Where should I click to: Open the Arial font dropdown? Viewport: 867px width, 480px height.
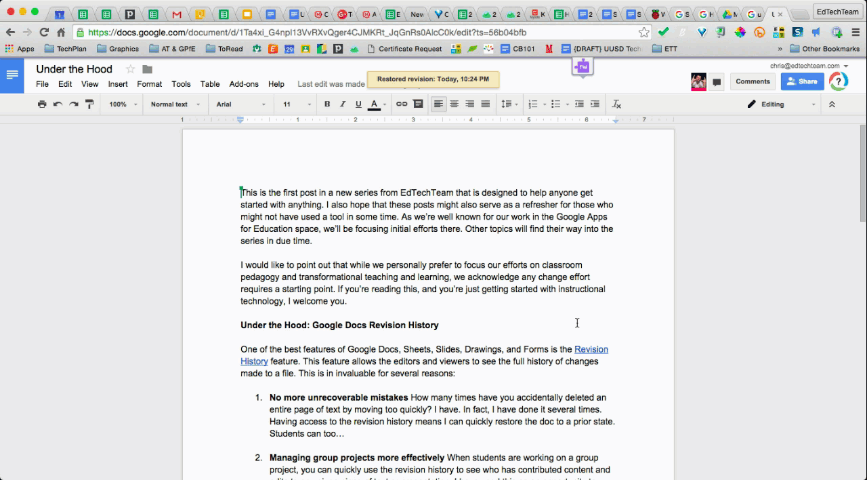[241, 104]
